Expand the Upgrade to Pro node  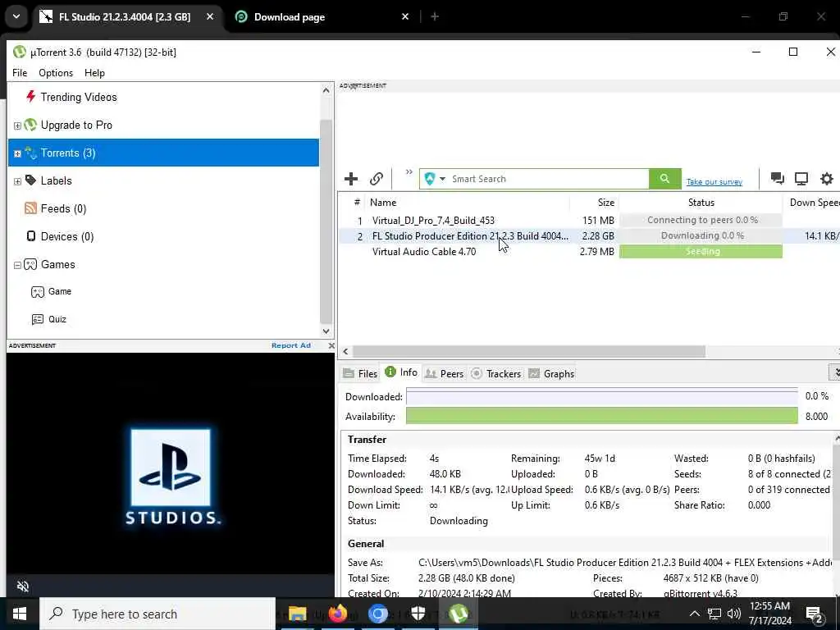[x=17, y=126]
